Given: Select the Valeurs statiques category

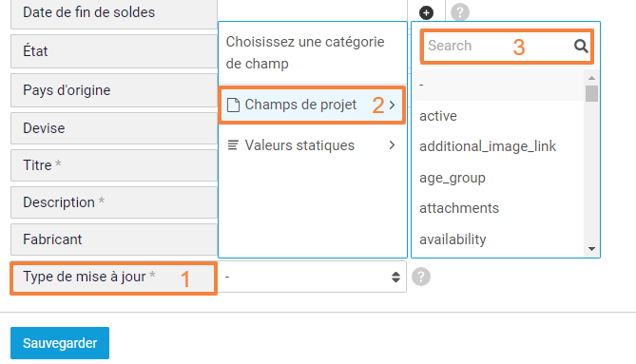Looking at the screenshot, I should tap(312, 145).
